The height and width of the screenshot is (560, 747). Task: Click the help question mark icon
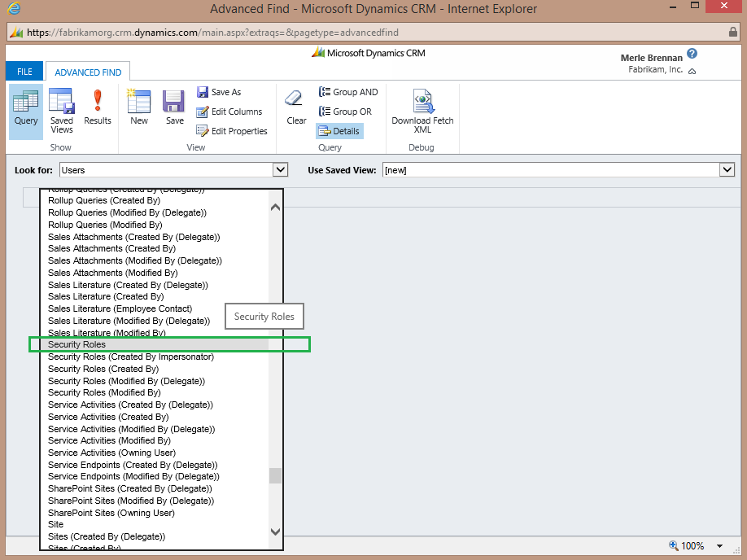pos(692,54)
